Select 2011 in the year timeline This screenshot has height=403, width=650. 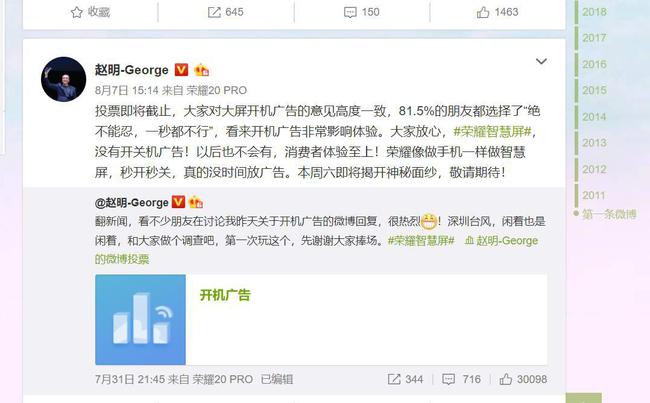(x=594, y=195)
